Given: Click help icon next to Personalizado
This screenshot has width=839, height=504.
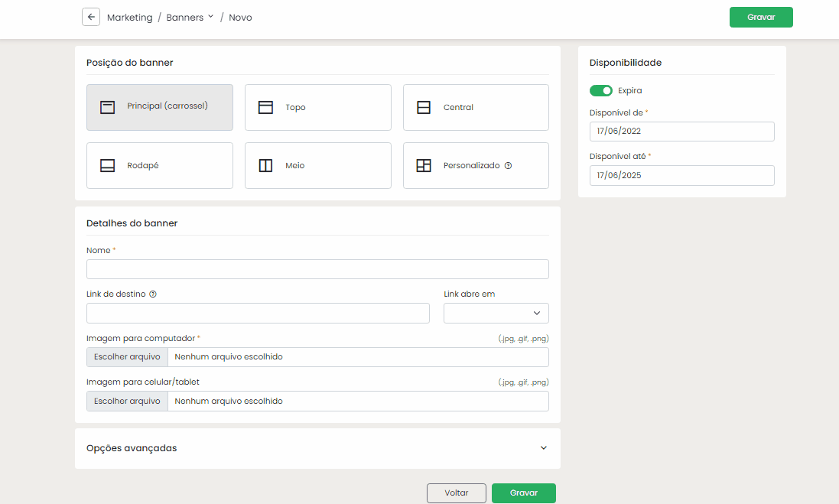Looking at the screenshot, I should (508, 165).
